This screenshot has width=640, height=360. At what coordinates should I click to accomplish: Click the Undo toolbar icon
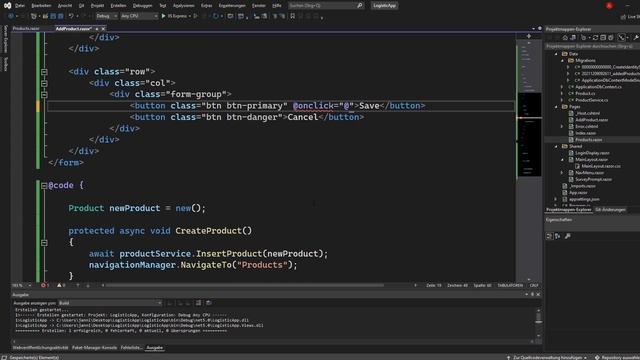(71, 16)
